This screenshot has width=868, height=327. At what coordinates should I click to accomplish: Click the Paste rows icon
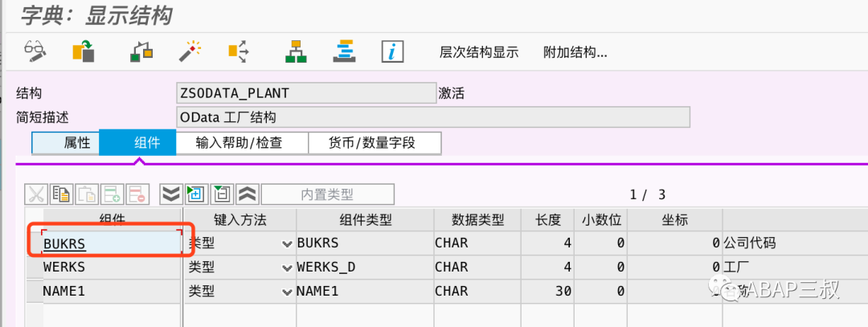click(x=87, y=194)
